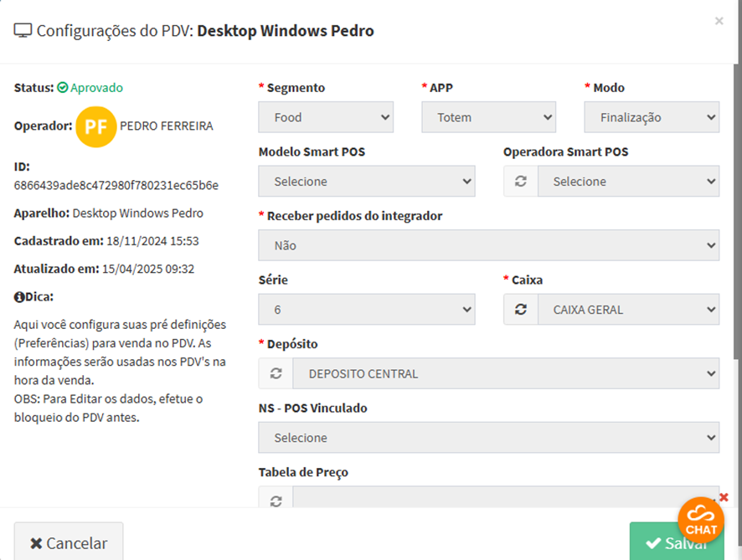The image size is (742, 560).
Task: Expand the Modelo Smart POS dropdown
Action: (366, 182)
